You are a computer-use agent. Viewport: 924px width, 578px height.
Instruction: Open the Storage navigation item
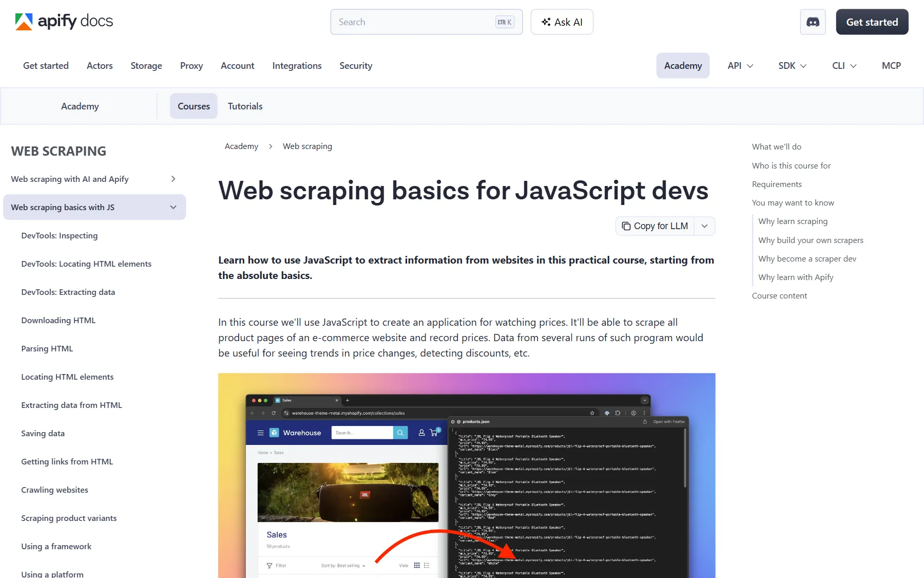[x=146, y=66]
